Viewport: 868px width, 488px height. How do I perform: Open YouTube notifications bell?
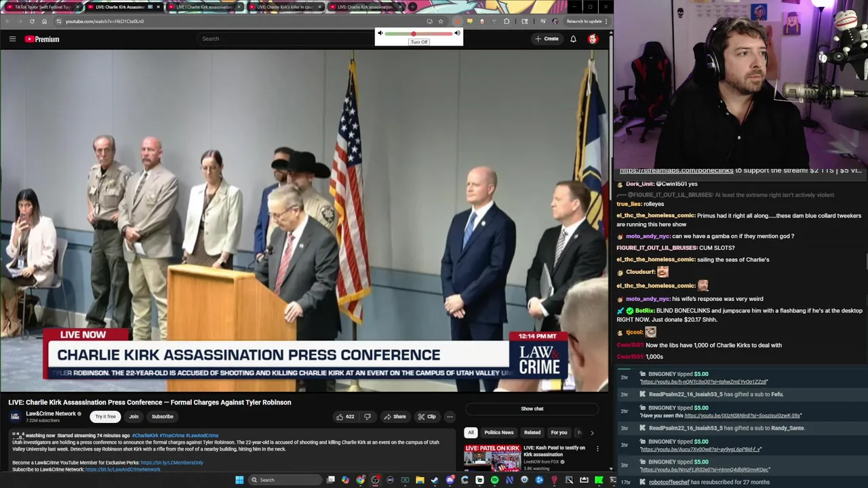tap(573, 39)
